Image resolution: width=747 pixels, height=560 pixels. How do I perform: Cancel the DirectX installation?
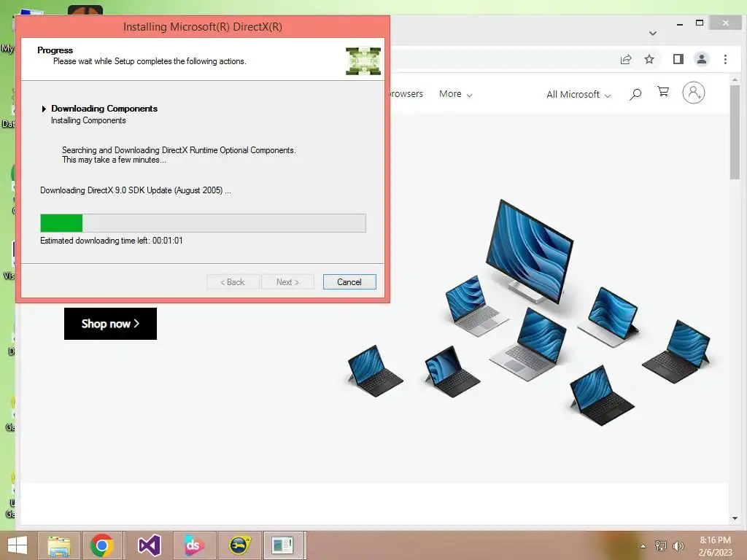coord(349,282)
